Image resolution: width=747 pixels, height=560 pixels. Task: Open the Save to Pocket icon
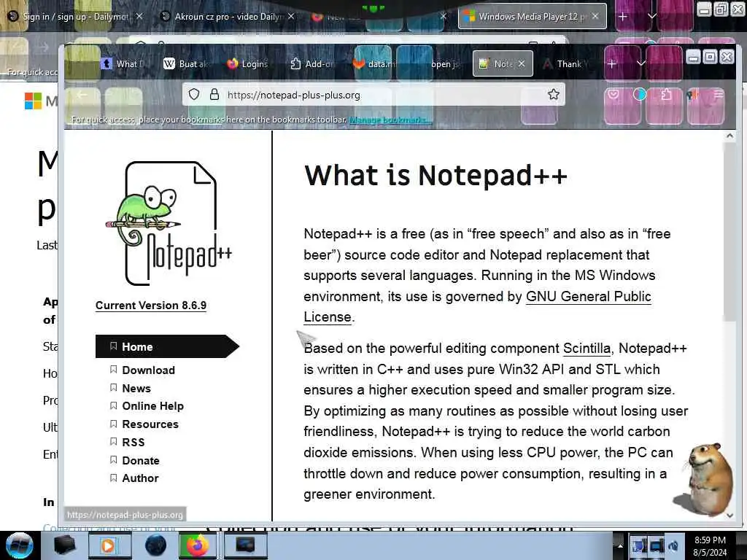pos(613,94)
